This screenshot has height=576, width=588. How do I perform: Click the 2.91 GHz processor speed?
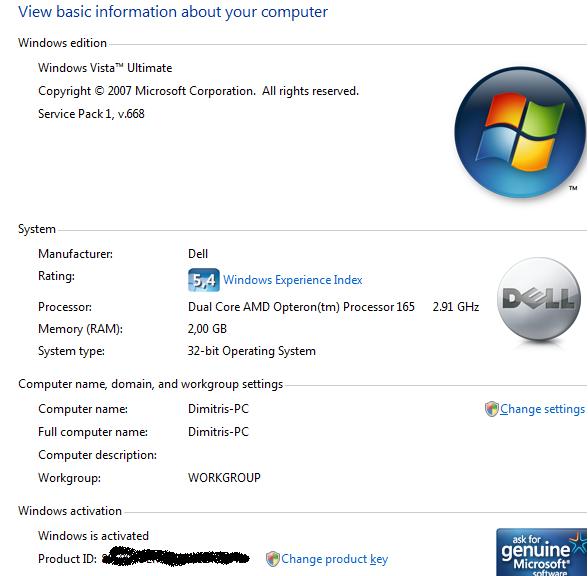pyautogui.click(x=456, y=307)
